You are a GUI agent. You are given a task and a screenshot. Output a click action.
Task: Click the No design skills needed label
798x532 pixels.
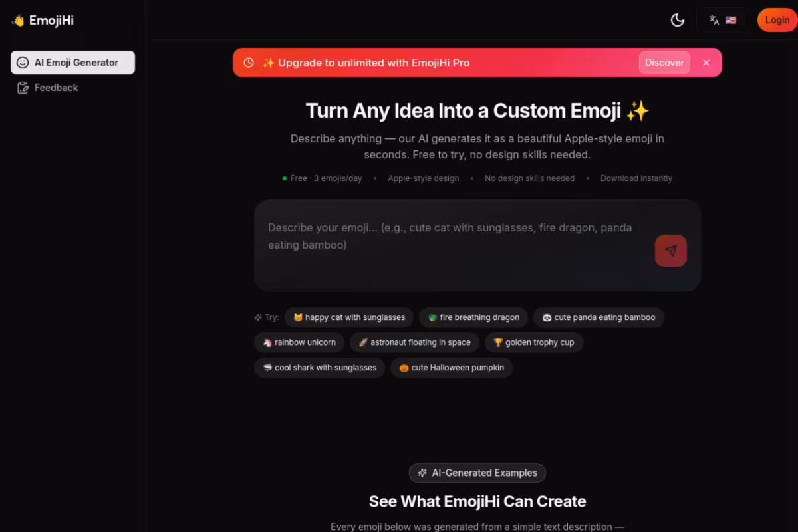(529, 178)
